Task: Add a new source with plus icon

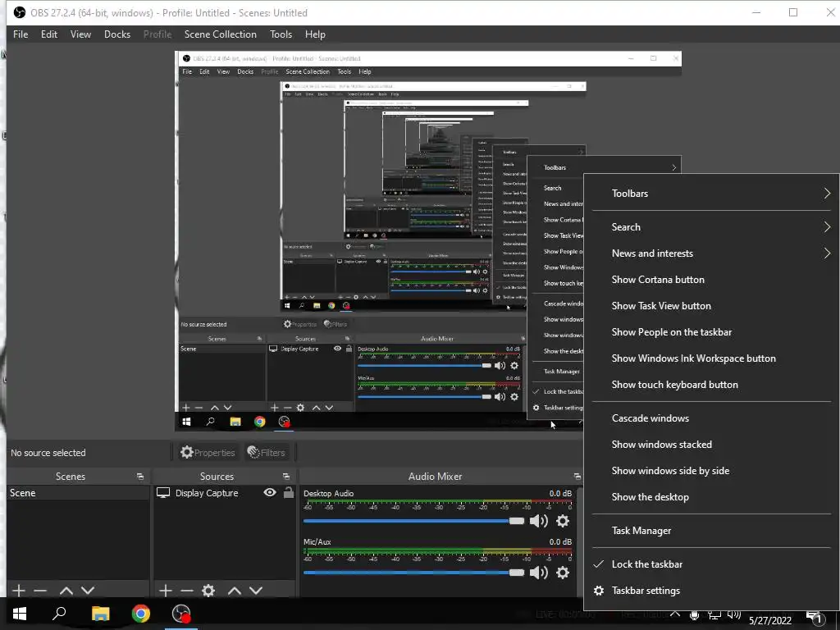Action: (166, 591)
